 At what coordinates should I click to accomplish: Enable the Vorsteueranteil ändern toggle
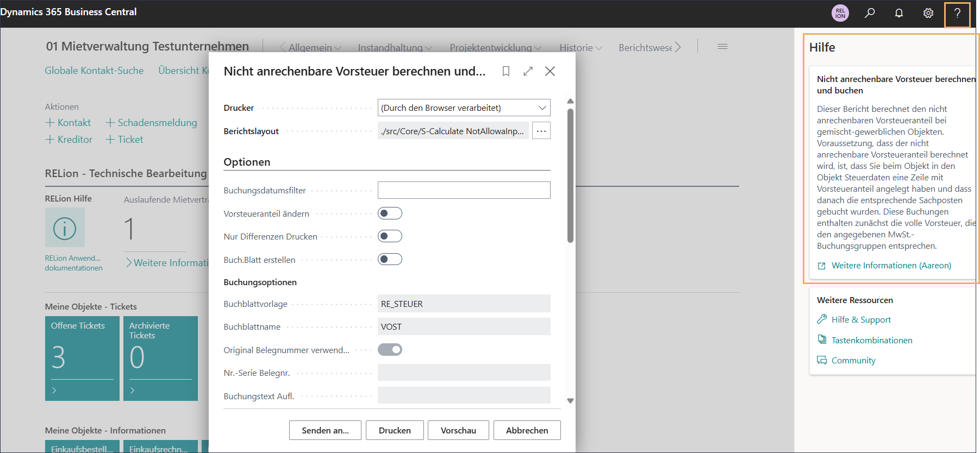(390, 213)
